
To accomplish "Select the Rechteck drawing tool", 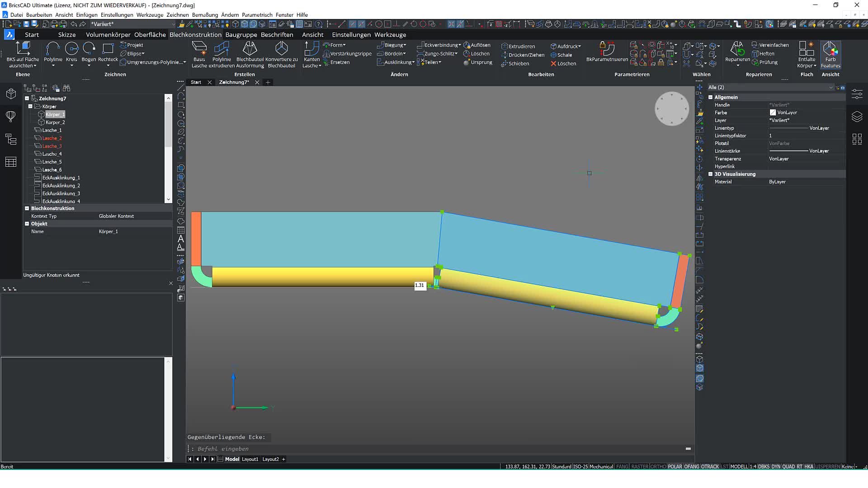I will 108,52.
